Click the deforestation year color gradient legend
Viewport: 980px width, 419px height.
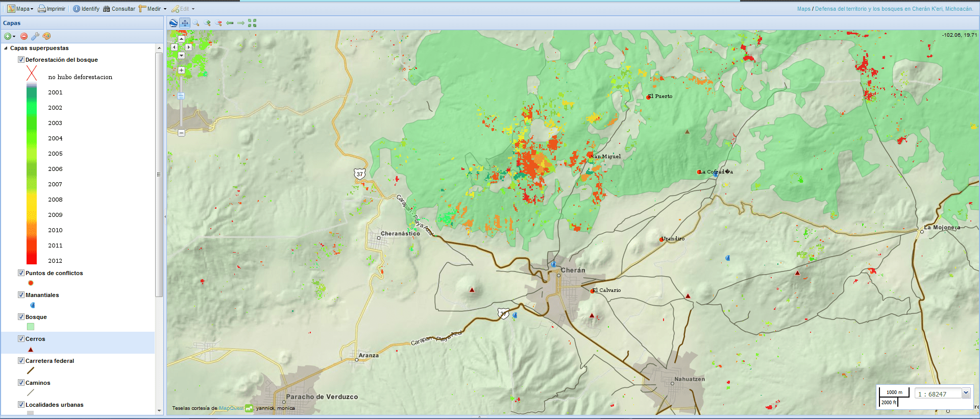32,173
